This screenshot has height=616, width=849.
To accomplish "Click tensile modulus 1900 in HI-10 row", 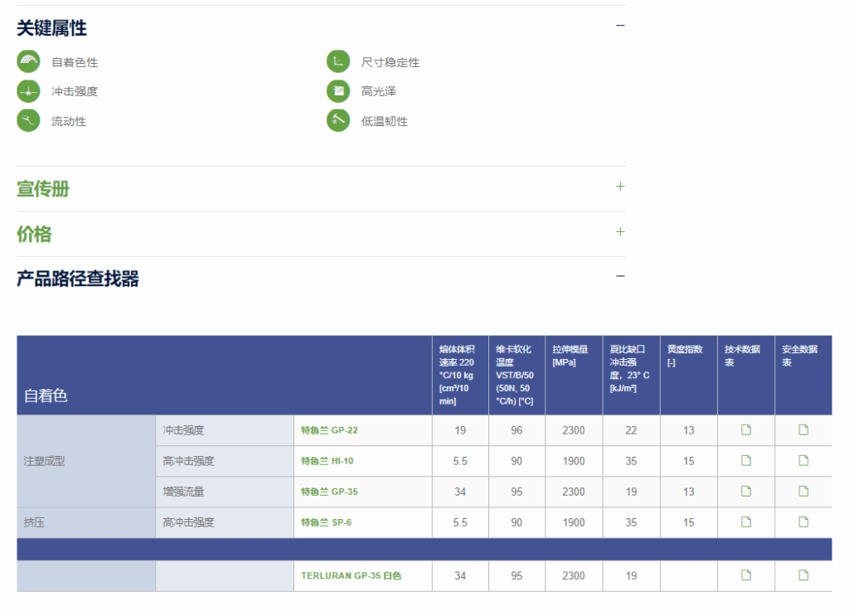I will (x=574, y=461).
